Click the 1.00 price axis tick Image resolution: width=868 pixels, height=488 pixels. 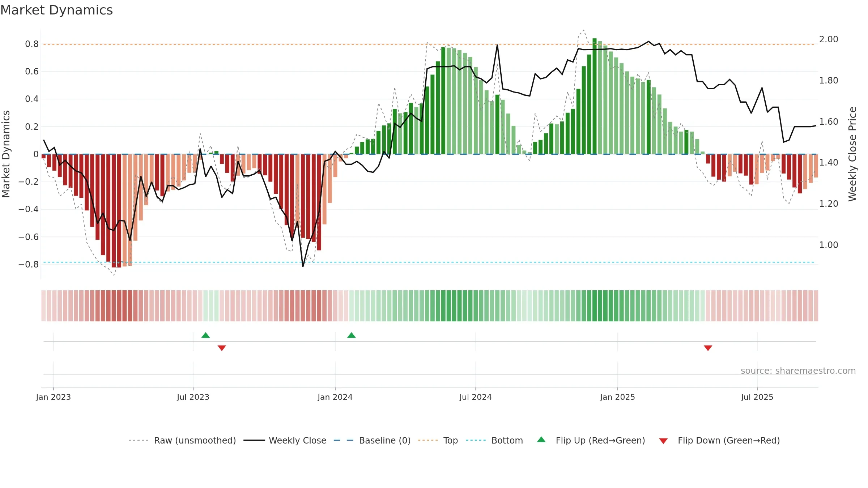click(x=829, y=245)
